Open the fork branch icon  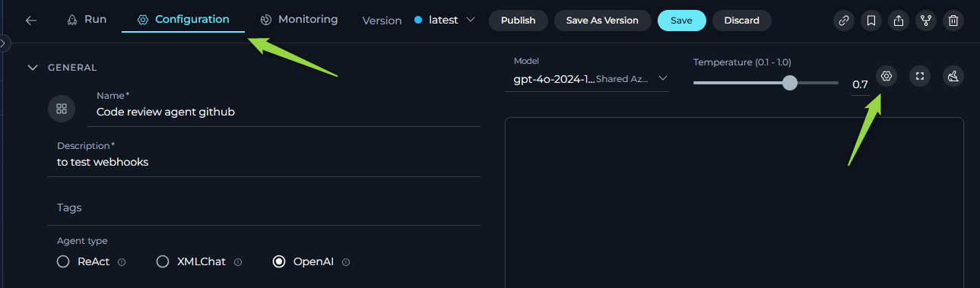(x=926, y=21)
